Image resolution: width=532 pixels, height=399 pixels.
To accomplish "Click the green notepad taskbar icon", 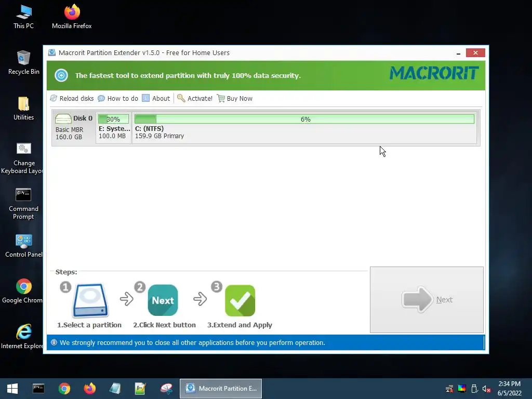I will pos(140,389).
